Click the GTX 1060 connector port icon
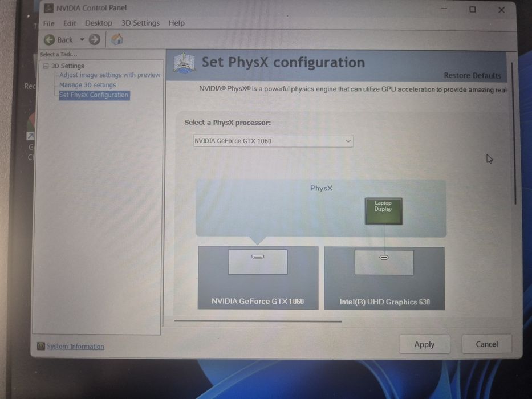532x399 pixels. pyautogui.click(x=258, y=257)
